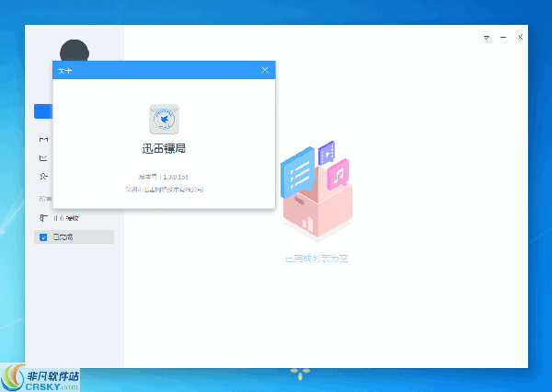Click the blue check icon beside 已完成

(43, 237)
